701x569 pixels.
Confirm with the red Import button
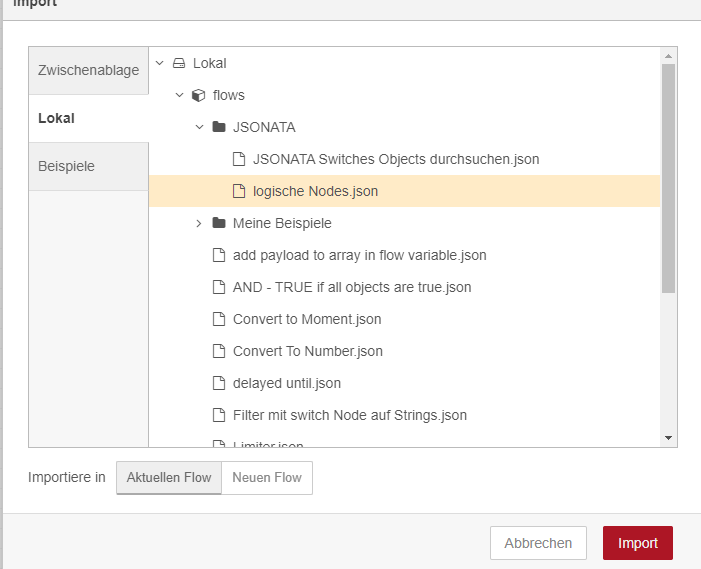click(x=638, y=543)
